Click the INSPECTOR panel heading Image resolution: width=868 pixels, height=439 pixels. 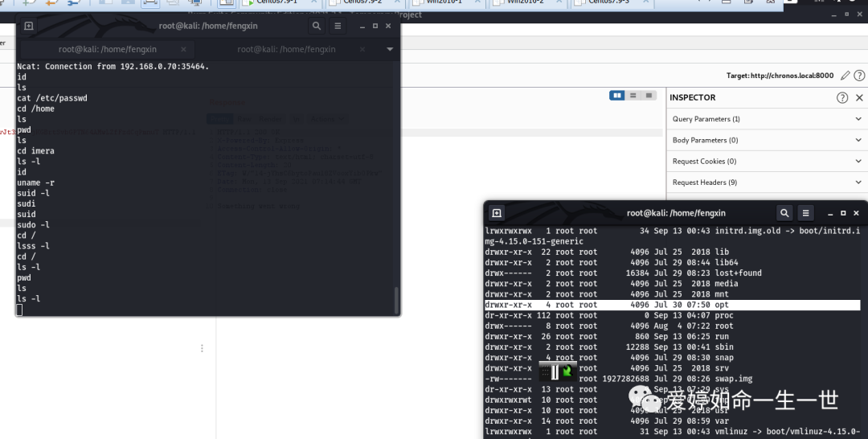(x=693, y=97)
